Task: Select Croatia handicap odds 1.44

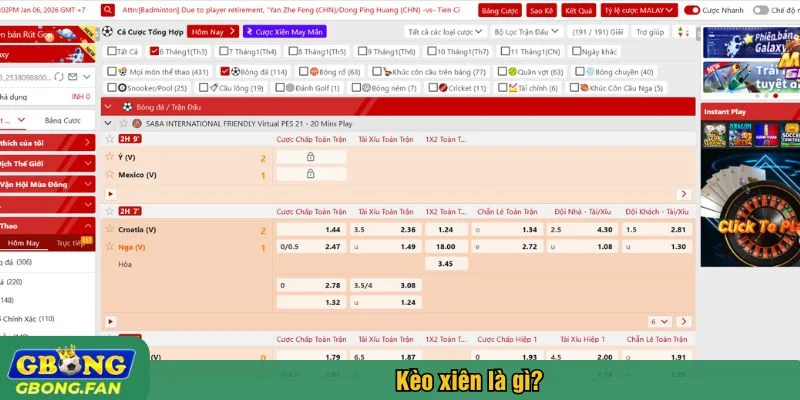Action: 311,230
